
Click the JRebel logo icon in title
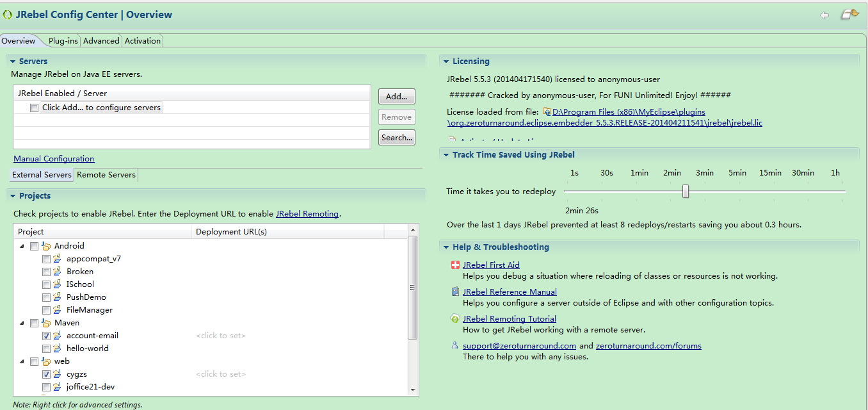[8, 15]
